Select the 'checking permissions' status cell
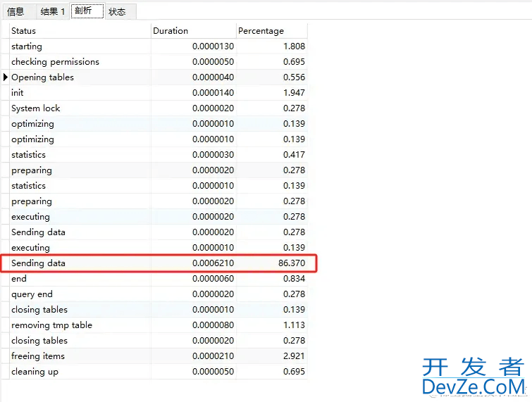This screenshot has height=402, width=532. coord(80,62)
